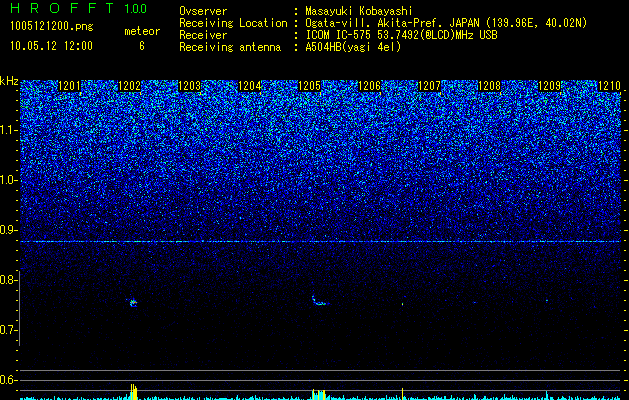Click the 1209 time marker
Viewport: 629px width, 400px height.
549,86
